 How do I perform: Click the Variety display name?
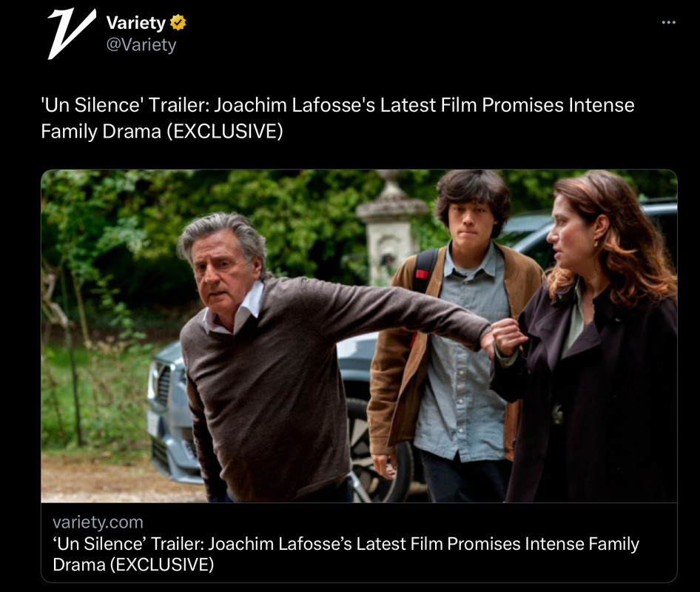tap(135, 22)
